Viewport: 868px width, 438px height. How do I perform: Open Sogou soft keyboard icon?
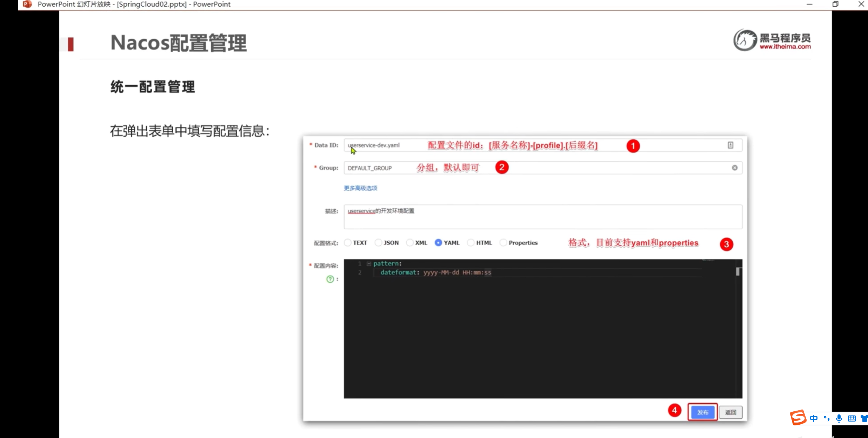coord(852,418)
